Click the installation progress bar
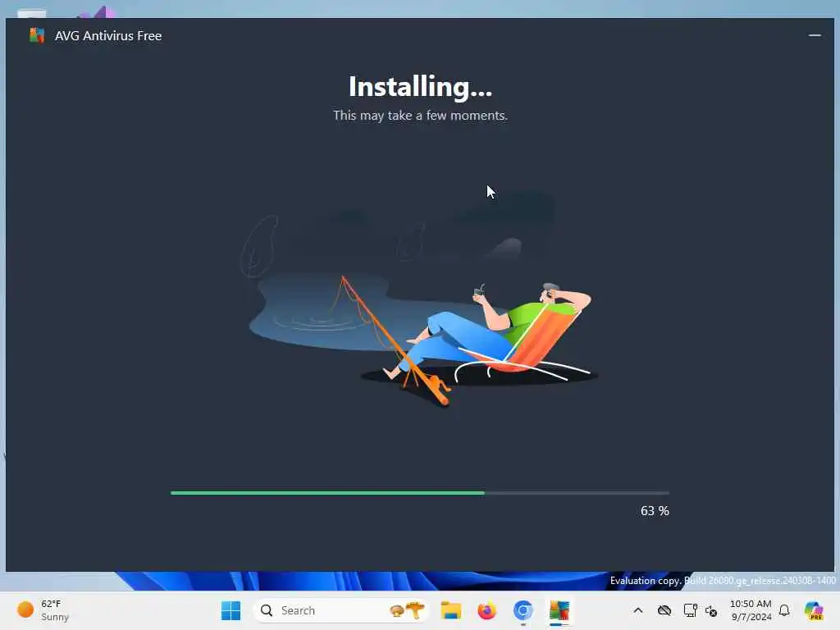 pyautogui.click(x=420, y=493)
